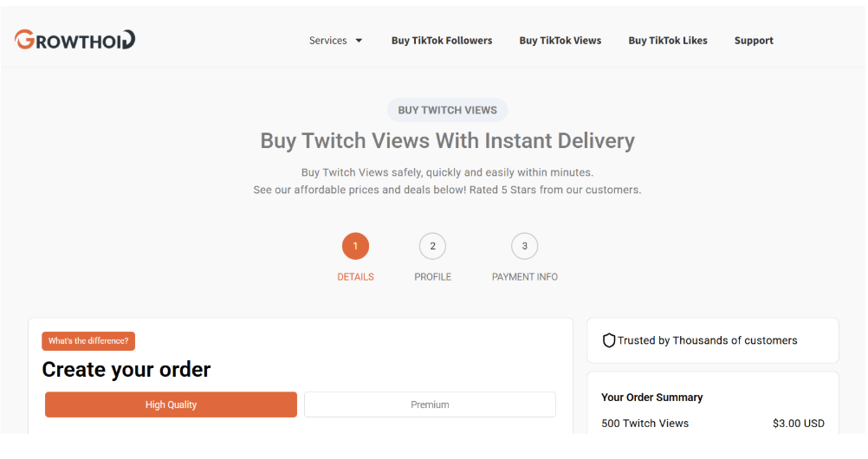
Task: Go to the PAYMENT INFO step label
Action: tap(525, 277)
